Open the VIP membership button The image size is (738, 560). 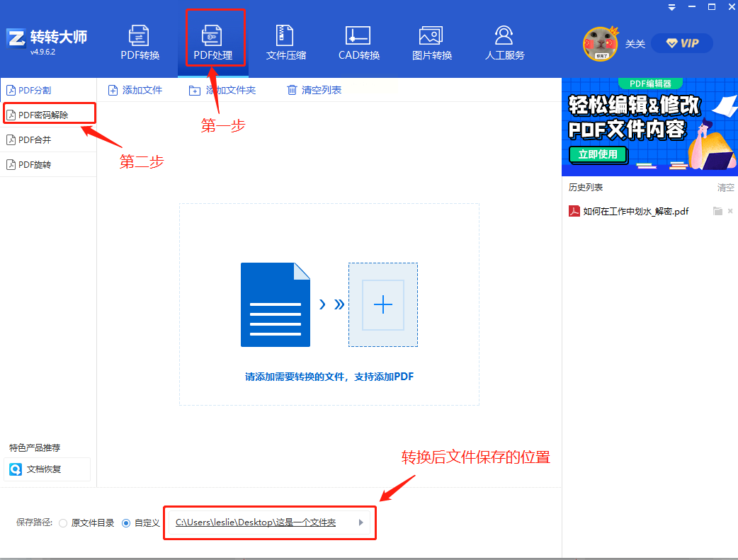pos(682,43)
